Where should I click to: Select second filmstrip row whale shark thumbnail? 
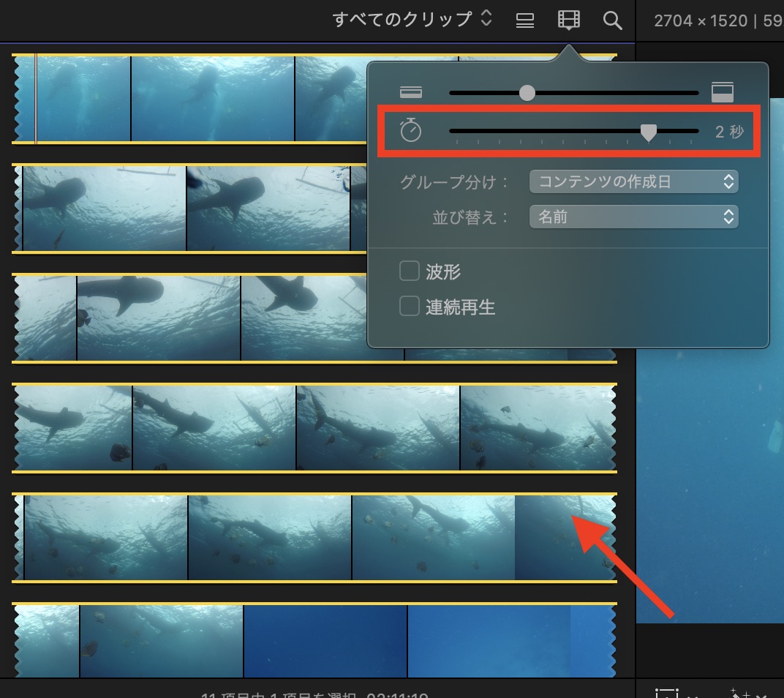click(x=190, y=209)
